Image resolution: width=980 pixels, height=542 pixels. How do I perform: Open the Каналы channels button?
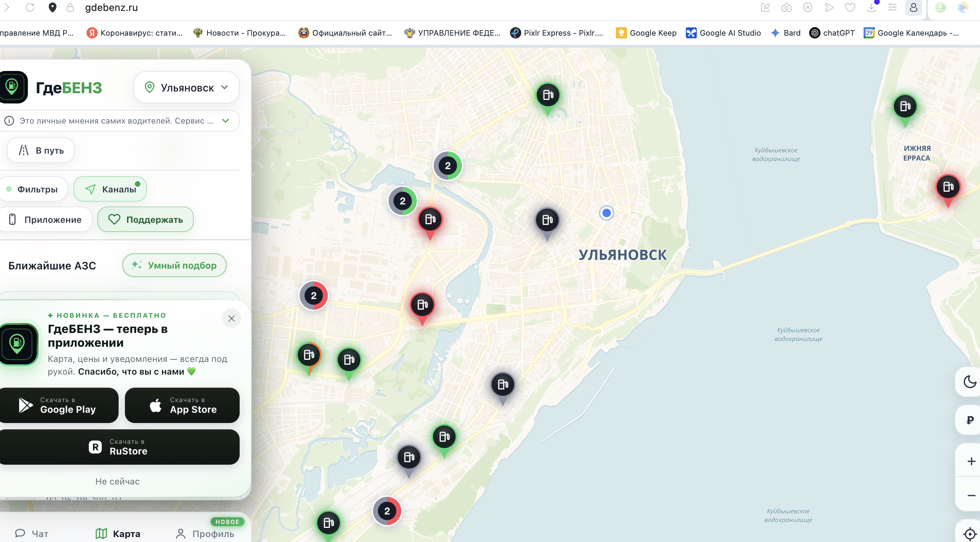point(110,189)
